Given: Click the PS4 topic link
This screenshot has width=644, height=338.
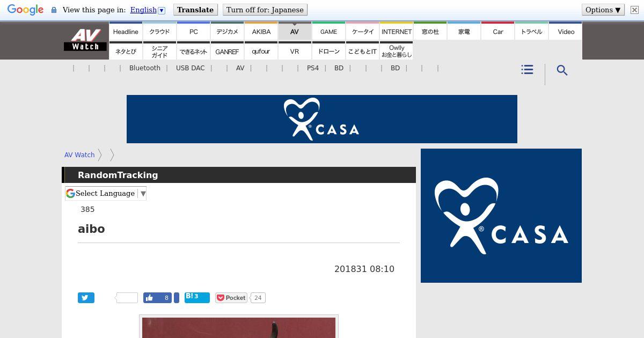Looking at the screenshot, I should [313, 68].
